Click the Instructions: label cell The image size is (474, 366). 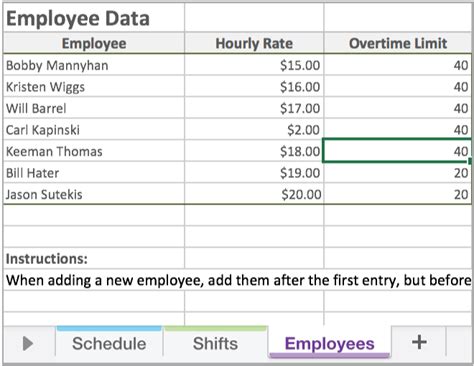pyautogui.click(x=94, y=258)
